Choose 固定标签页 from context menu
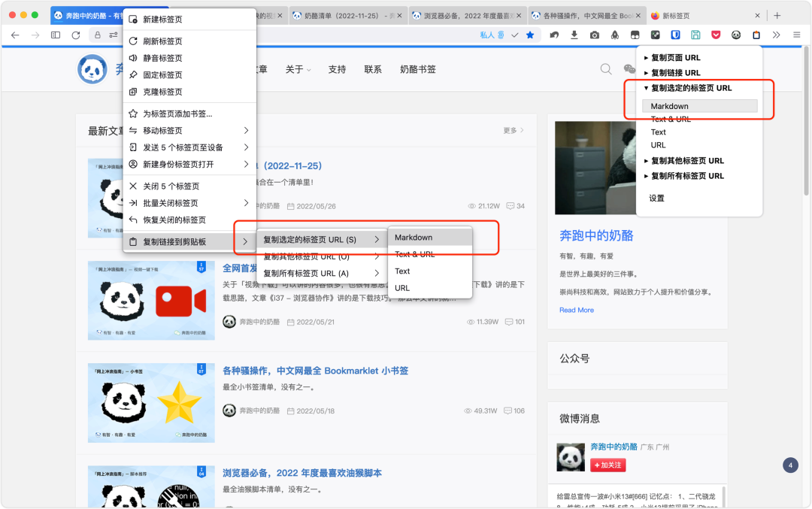The image size is (812, 509). 189,75
